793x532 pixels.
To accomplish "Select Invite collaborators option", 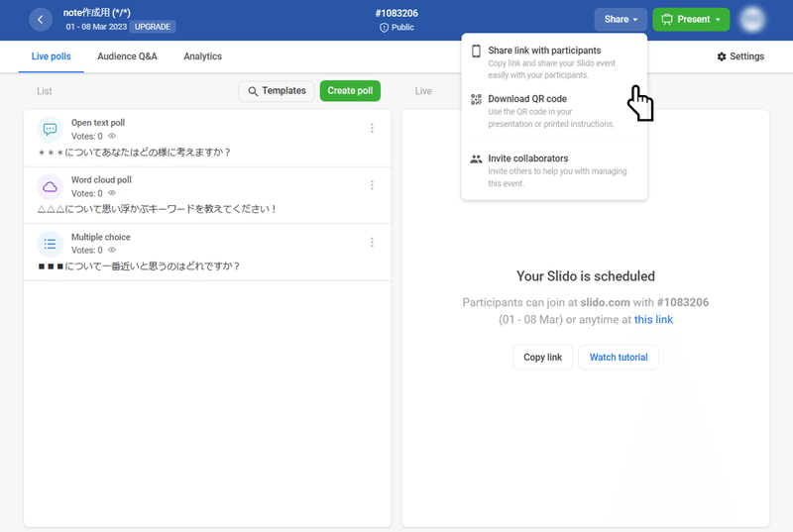I will pyautogui.click(x=554, y=170).
